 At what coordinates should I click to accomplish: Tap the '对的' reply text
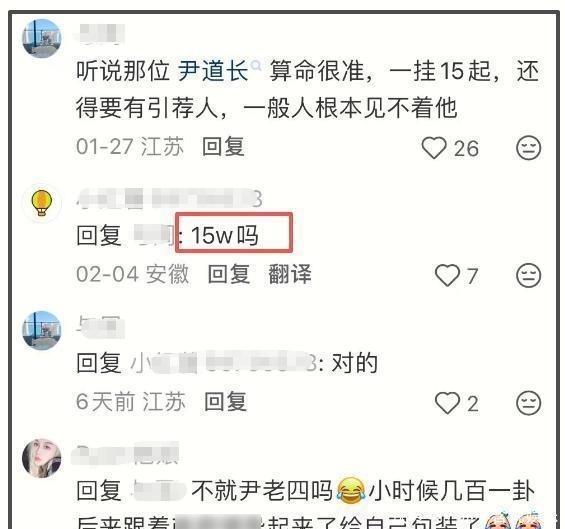[355, 363]
